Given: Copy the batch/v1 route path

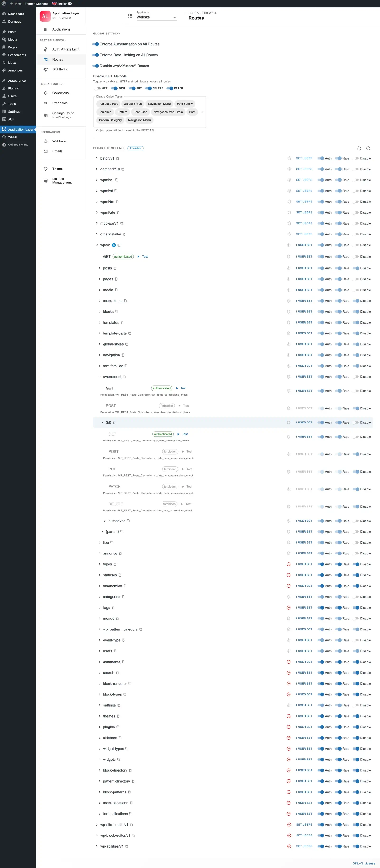Looking at the screenshot, I should (x=117, y=158).
